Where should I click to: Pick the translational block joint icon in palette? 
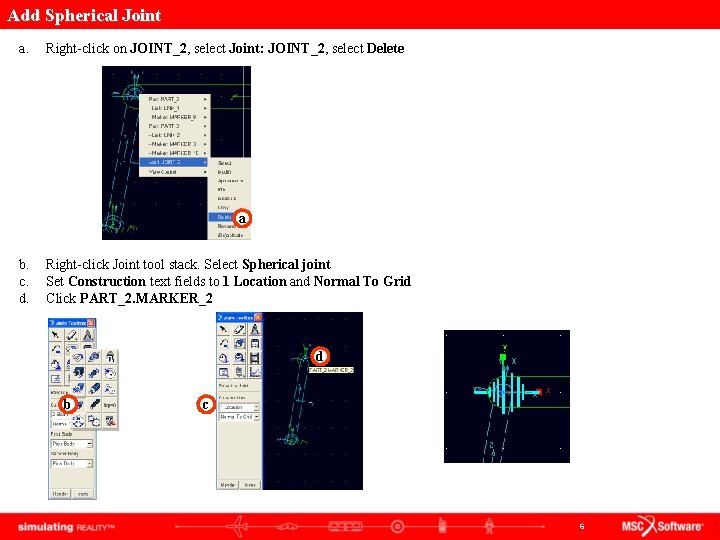click(x=78, y=372)
